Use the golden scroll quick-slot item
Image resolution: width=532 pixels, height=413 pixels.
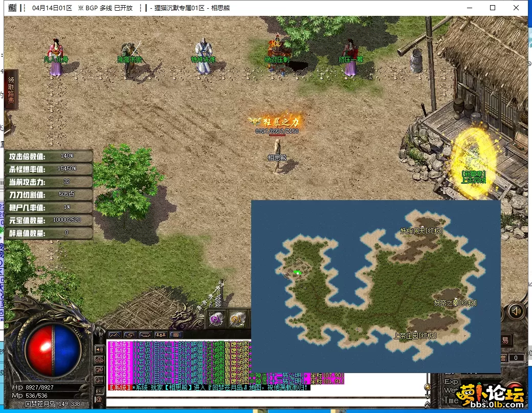(x=237, y=319)
